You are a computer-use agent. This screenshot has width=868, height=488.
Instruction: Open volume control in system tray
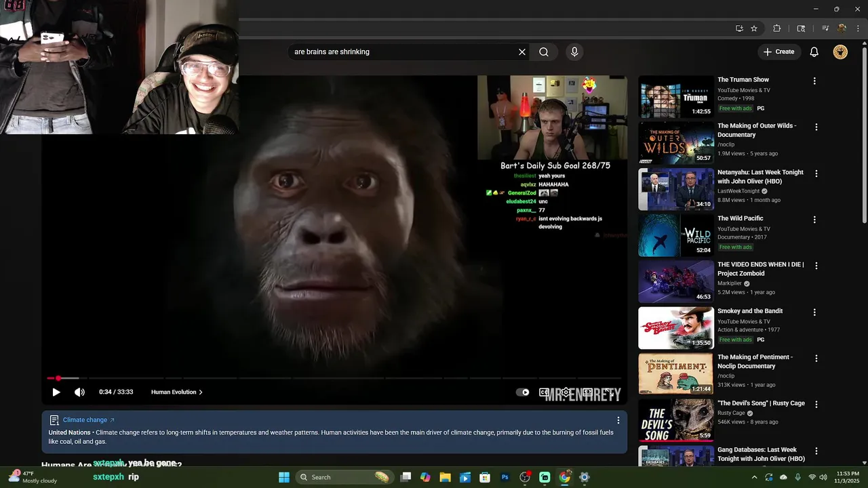pyautogui.click(x=823, y=477)
